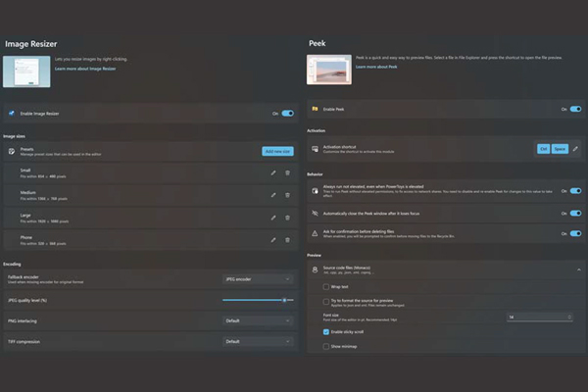Click the Encoding section heading

(x=12, y=264)
